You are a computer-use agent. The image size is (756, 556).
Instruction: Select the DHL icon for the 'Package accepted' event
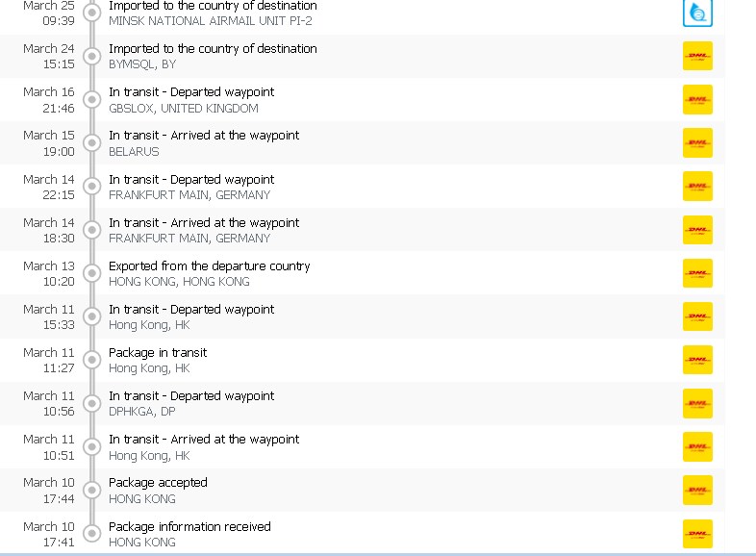pos(697,490)
